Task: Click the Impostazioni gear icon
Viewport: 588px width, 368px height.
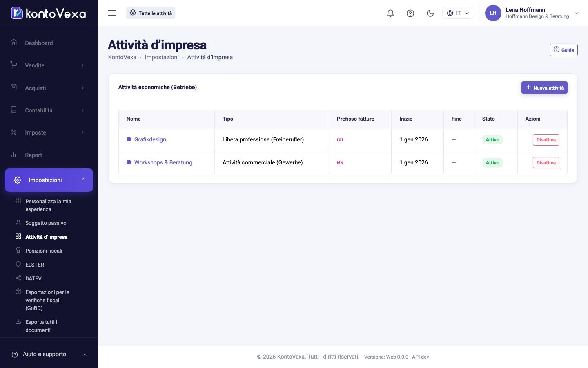Action: [18, 180]
